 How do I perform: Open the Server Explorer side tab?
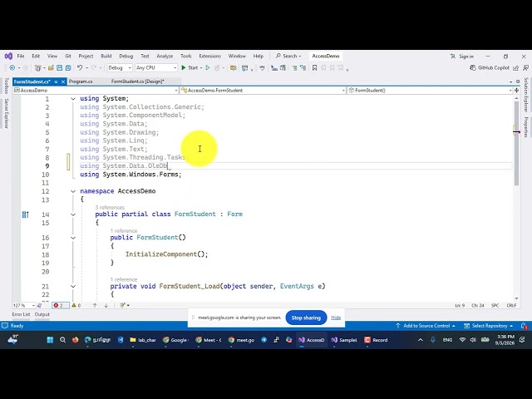click(x=6, y=113)
